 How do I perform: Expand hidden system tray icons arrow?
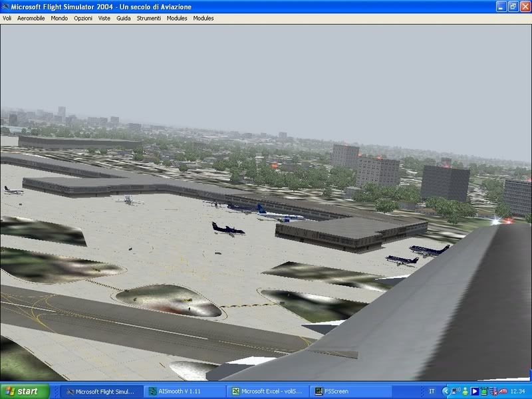point(446,392)
